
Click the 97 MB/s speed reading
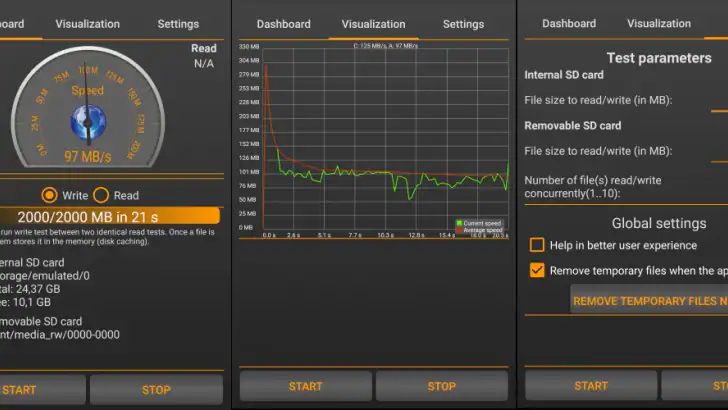87,156
